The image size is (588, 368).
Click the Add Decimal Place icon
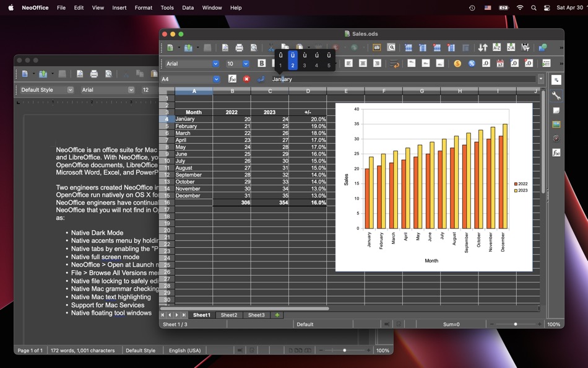514,63
